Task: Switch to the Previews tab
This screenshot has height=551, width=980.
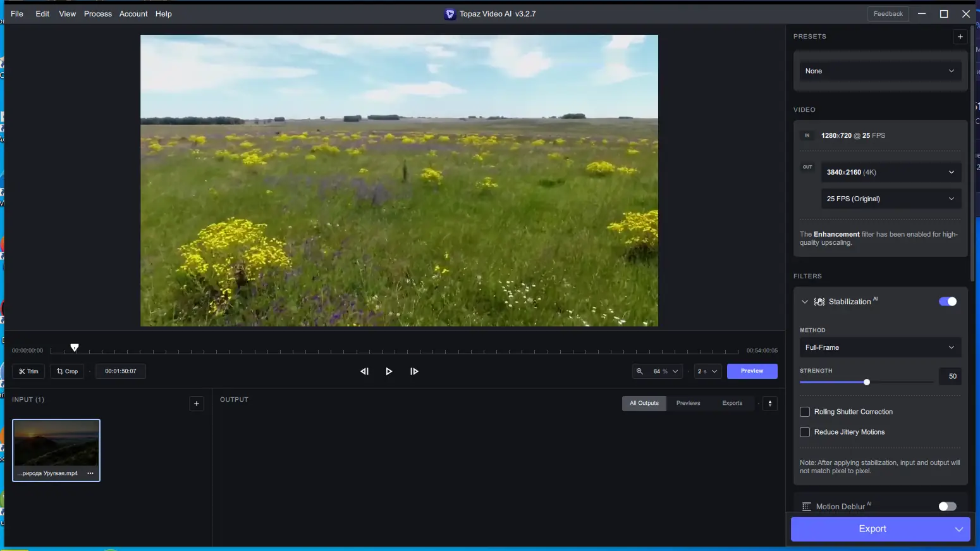Action: click(688, 403)
